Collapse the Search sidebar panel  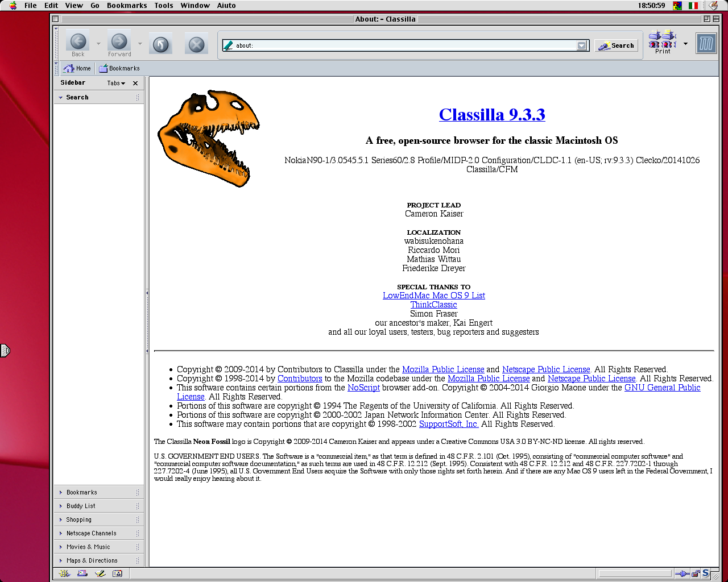coord(99,97)
